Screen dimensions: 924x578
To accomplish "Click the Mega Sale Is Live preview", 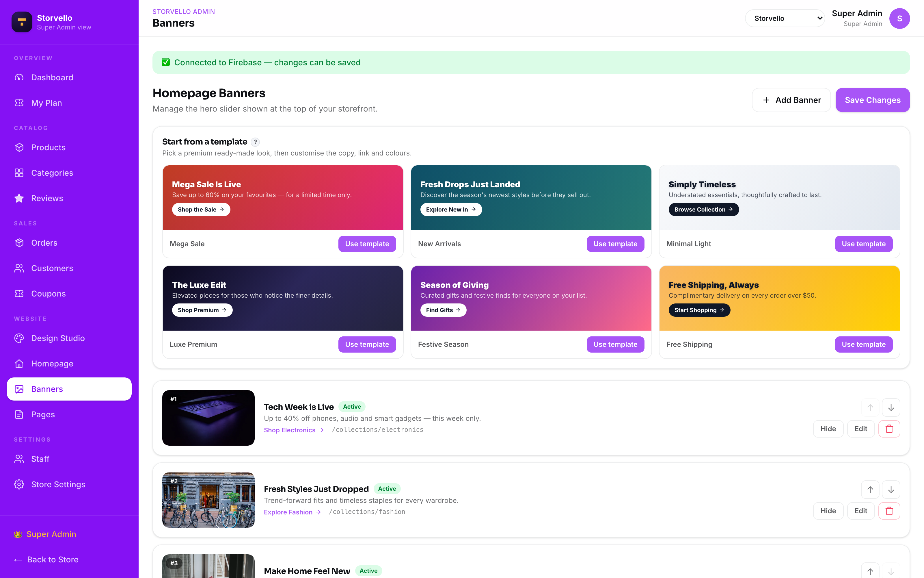I will pos(283,198).
